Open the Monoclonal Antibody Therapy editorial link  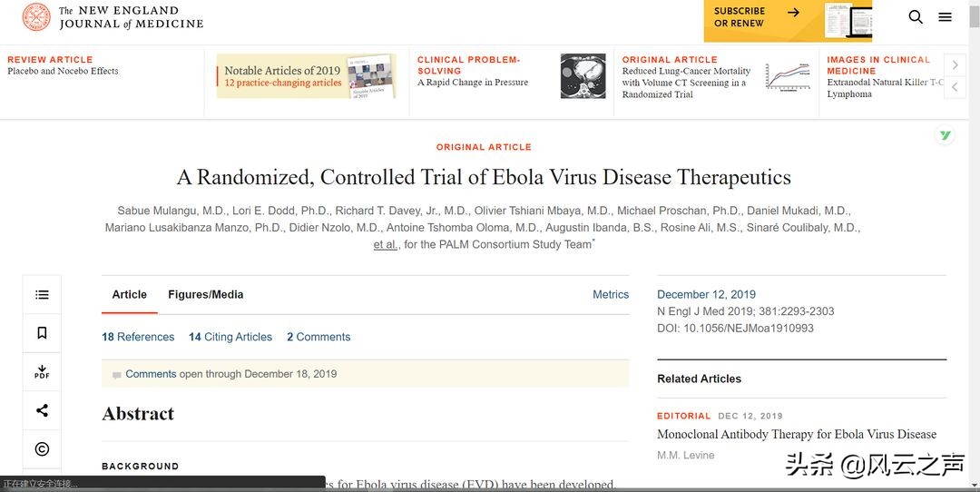click(796, 435)
